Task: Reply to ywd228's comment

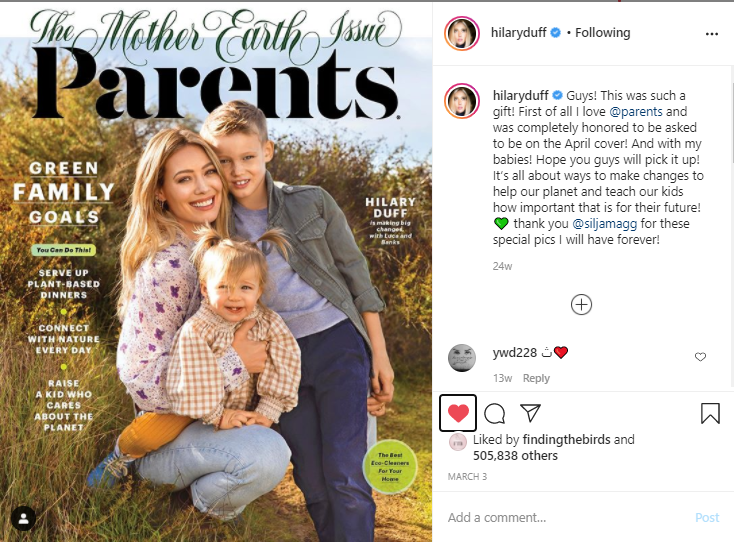Action: click(536, 378)
